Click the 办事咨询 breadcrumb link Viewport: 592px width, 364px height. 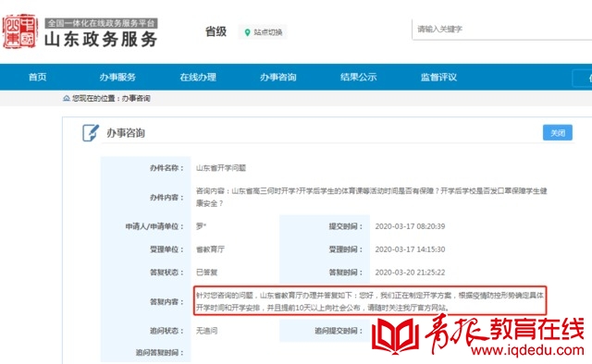[136, 99]
